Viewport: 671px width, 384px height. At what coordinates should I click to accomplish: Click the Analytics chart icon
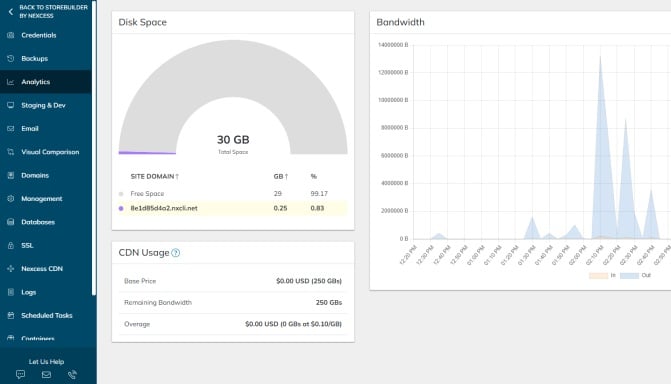[11, 82]
